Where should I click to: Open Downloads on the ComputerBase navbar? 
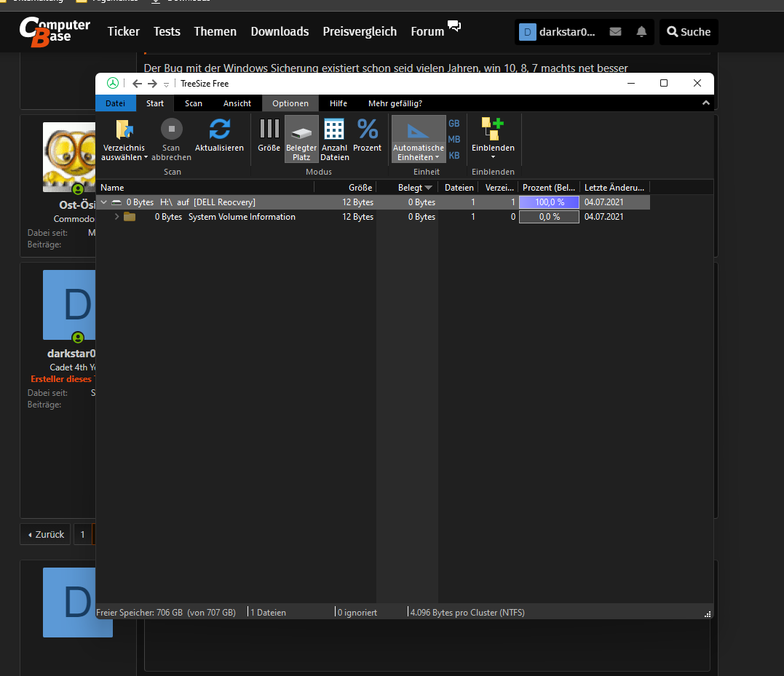[280, 31]
